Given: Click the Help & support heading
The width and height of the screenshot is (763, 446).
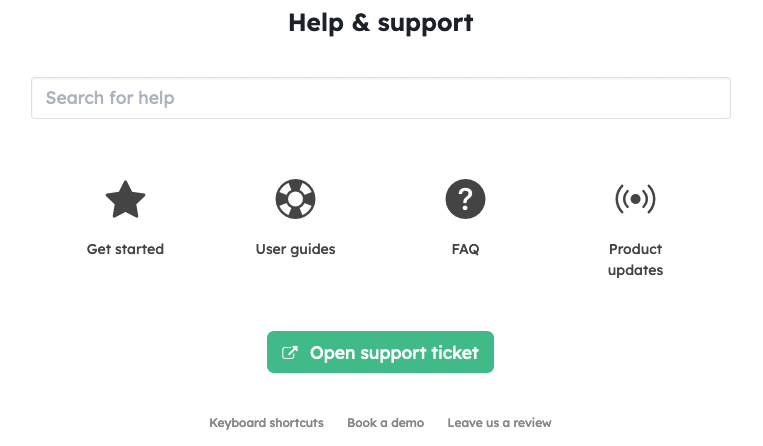Looking at the screenshot, I should coord(381,23).
